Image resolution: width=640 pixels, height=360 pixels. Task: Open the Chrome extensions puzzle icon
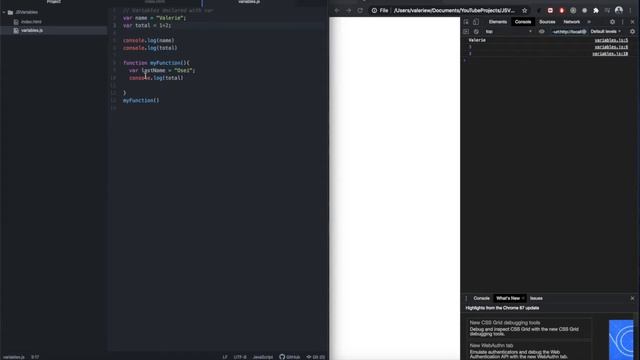(x=596, y=11)
